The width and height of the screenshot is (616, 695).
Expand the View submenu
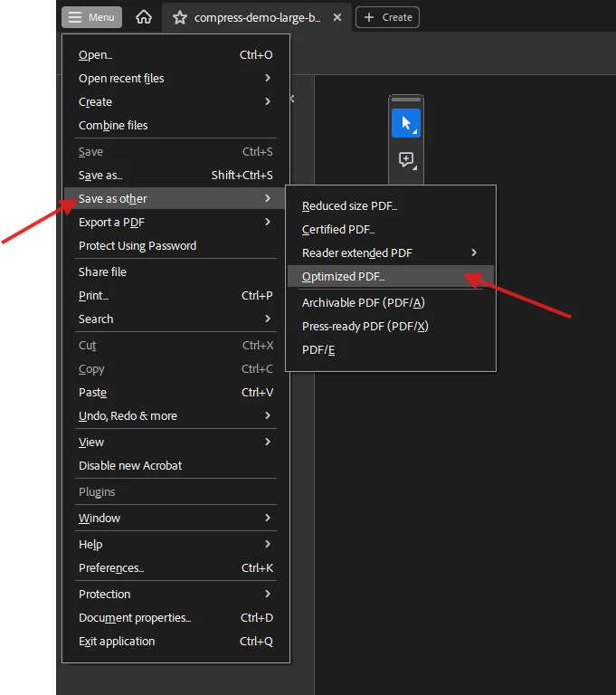click(175, 442)
